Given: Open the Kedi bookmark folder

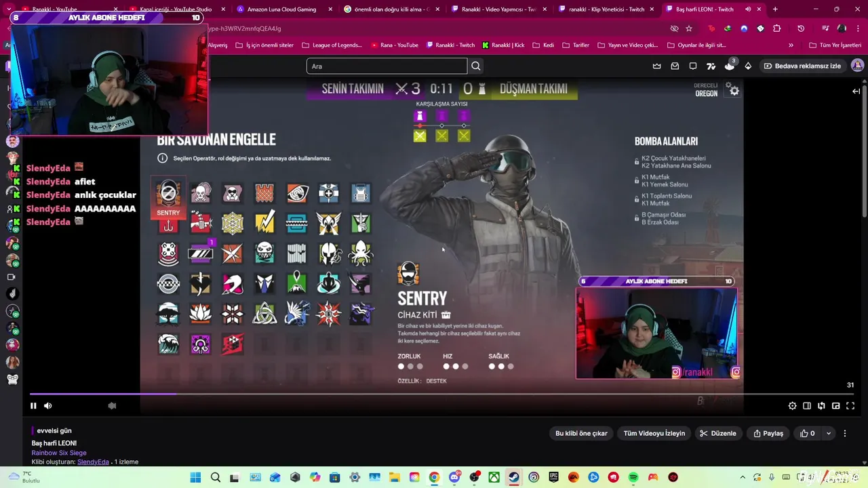Looking at the screenshot, I should point(544,45).
